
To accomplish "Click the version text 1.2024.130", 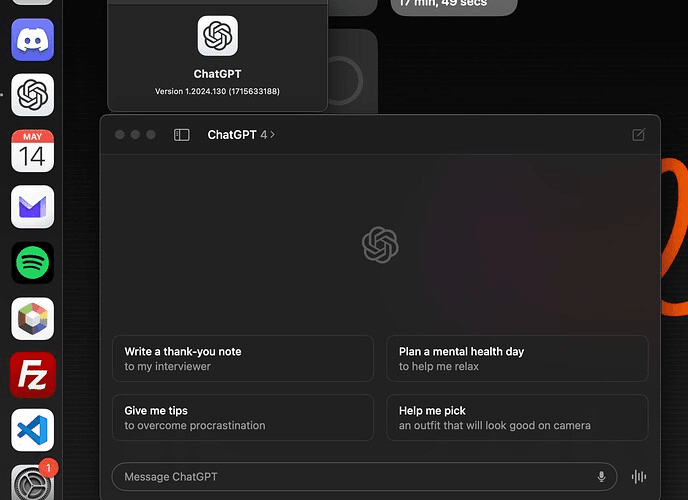I will pyautogui.click(x=217, y=91).
